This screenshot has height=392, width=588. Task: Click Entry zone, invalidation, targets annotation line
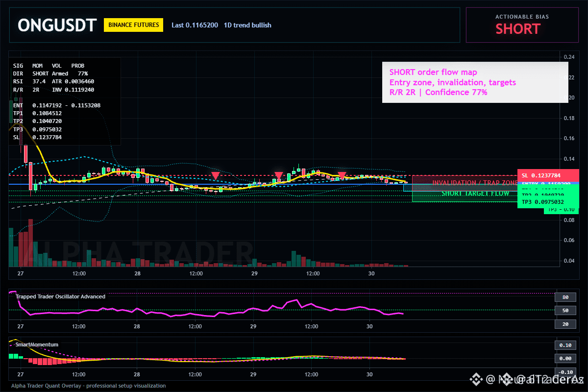[x=453, y=82]
